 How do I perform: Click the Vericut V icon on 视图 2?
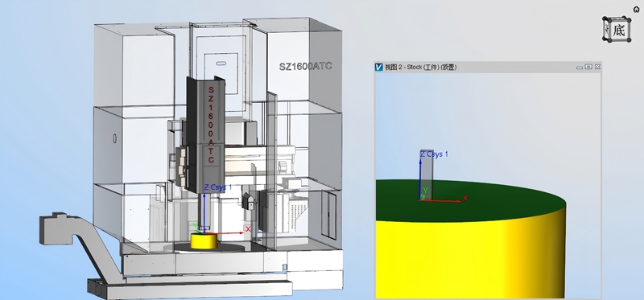click(378, 67)
